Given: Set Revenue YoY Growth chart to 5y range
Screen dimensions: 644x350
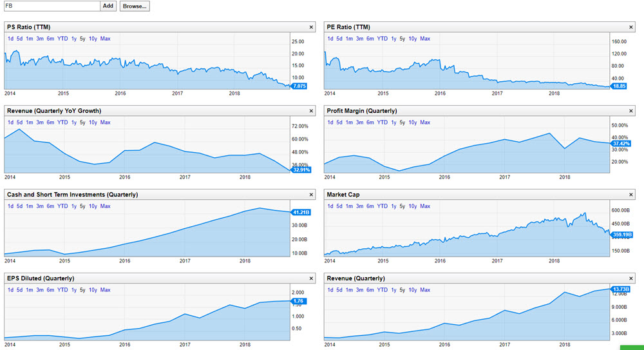Looking at the screenshot, I should tap(82, 122).
